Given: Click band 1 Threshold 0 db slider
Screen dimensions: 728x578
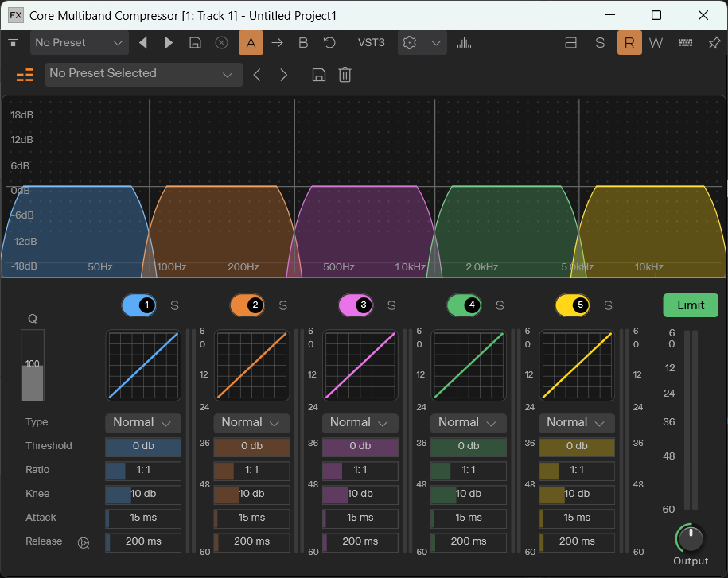Looking at the screenshot, I should (x=143, y=447).
